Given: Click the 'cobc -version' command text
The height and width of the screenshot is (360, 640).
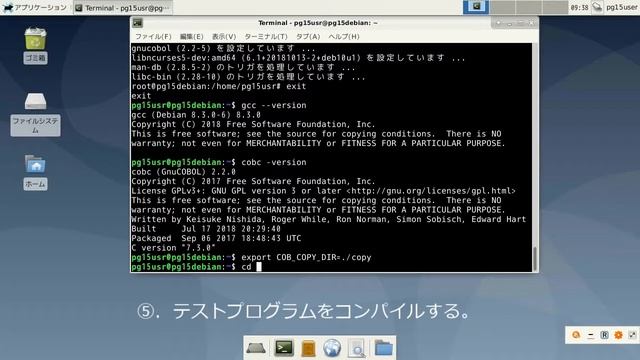Looking at the screenshot, I should pyautogui.click(x=273, y=162).
